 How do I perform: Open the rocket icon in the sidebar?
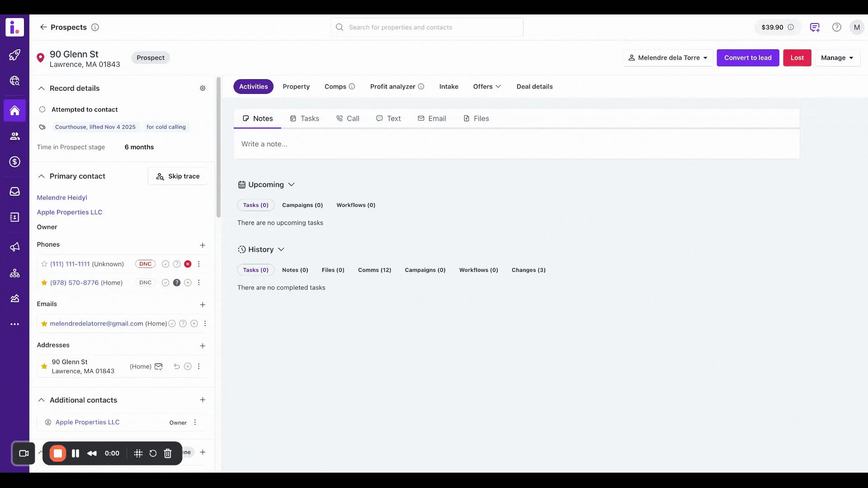pyautogui.click(x=14, y=55)
